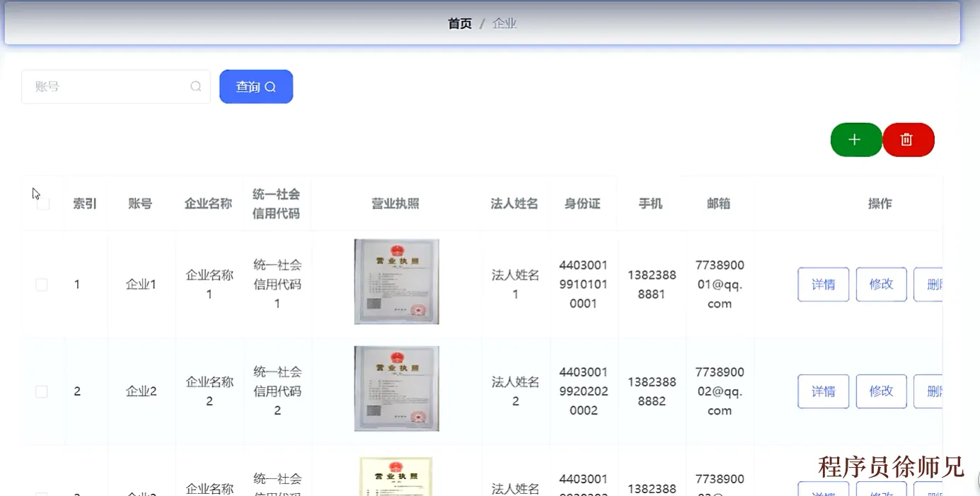Click email 773890002@qq.com

pos(720,391)
